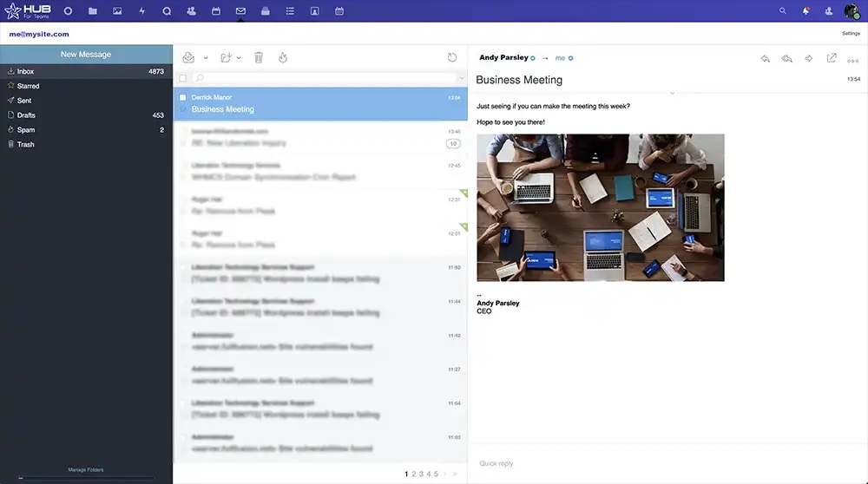
Task: Star the Business Meeting message in list
Action: coord(183,110)
